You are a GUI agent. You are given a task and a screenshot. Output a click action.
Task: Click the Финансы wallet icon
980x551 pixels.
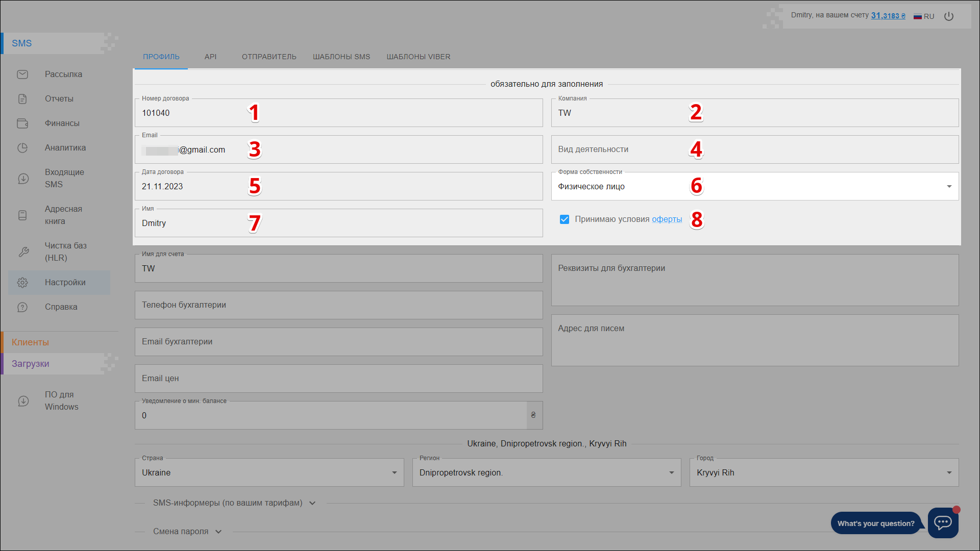coord(22,123)
